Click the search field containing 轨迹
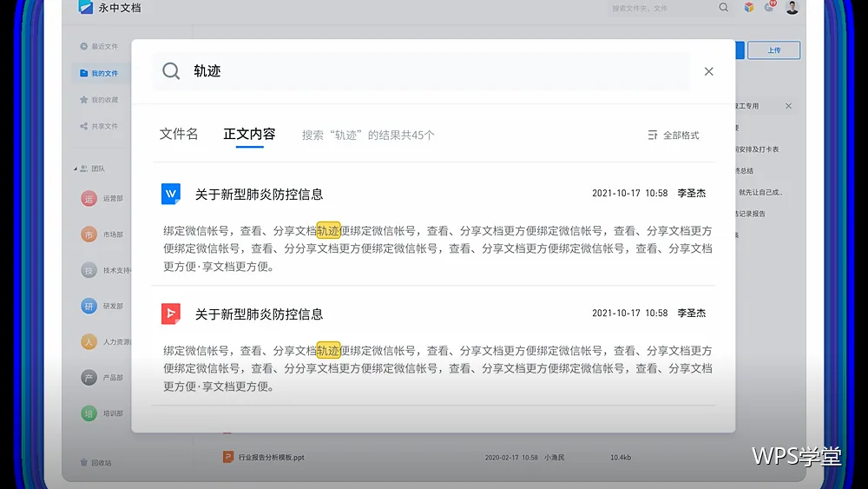Viewport: 868px width, 489px height. 421,71
